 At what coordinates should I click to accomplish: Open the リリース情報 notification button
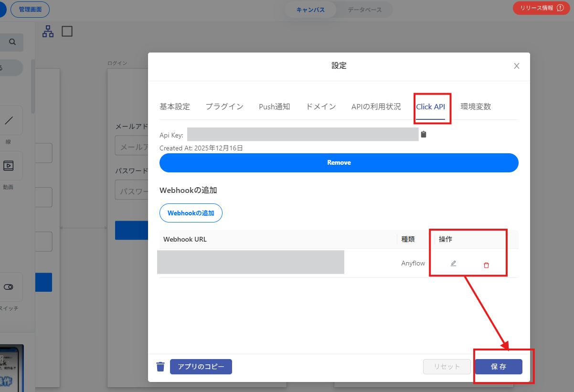541,8
